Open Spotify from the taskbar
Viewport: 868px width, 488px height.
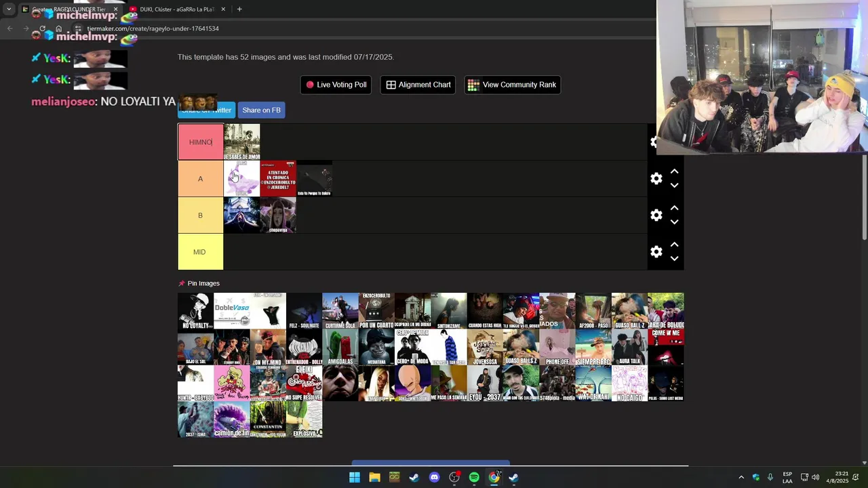coord(474,477)
